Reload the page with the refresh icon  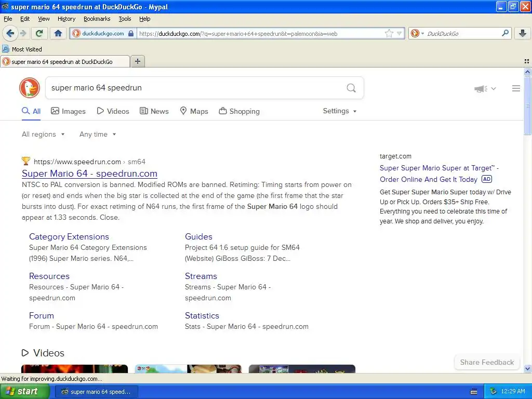[39, 33]
